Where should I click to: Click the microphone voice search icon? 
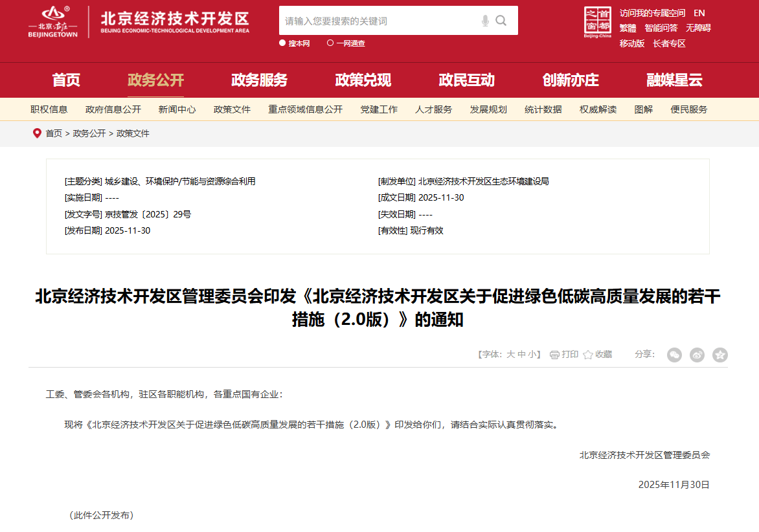click(485, 21)
